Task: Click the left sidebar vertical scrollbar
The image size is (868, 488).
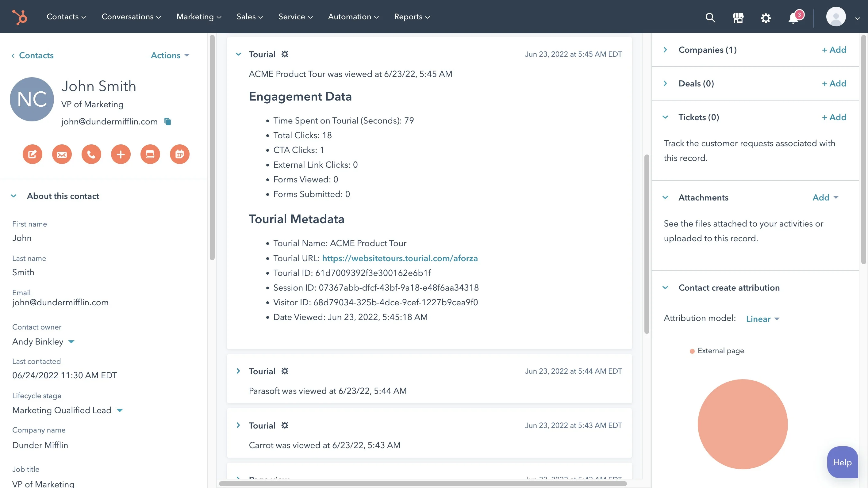Action: pyautogui.click(x=212, y=147)
